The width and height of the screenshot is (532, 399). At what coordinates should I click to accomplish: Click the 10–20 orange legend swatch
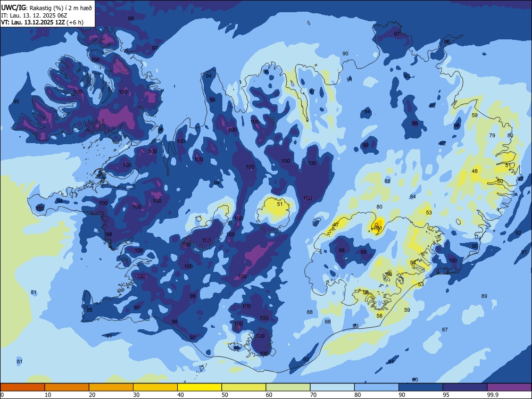pyautogui.click(x=67, y=387)
